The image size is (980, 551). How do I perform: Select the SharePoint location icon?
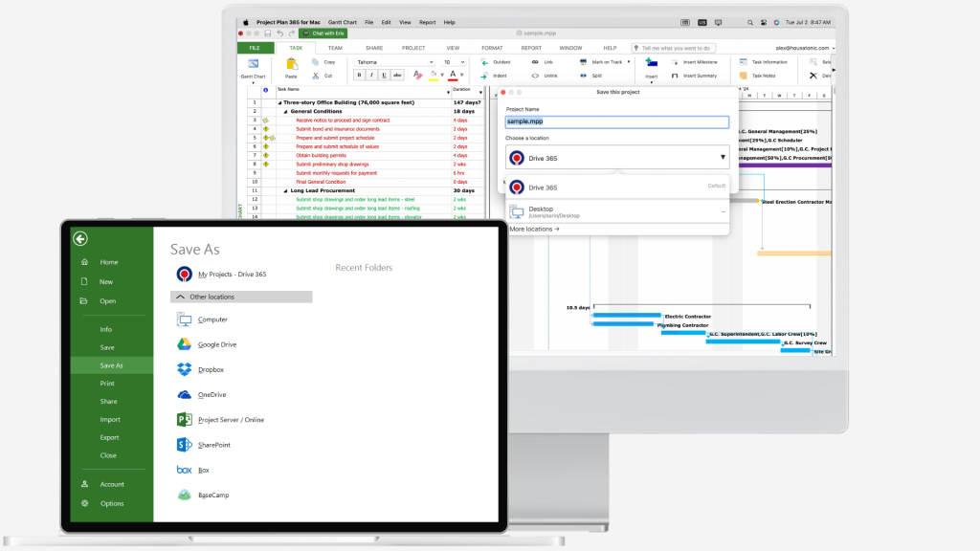pos(185,445)
